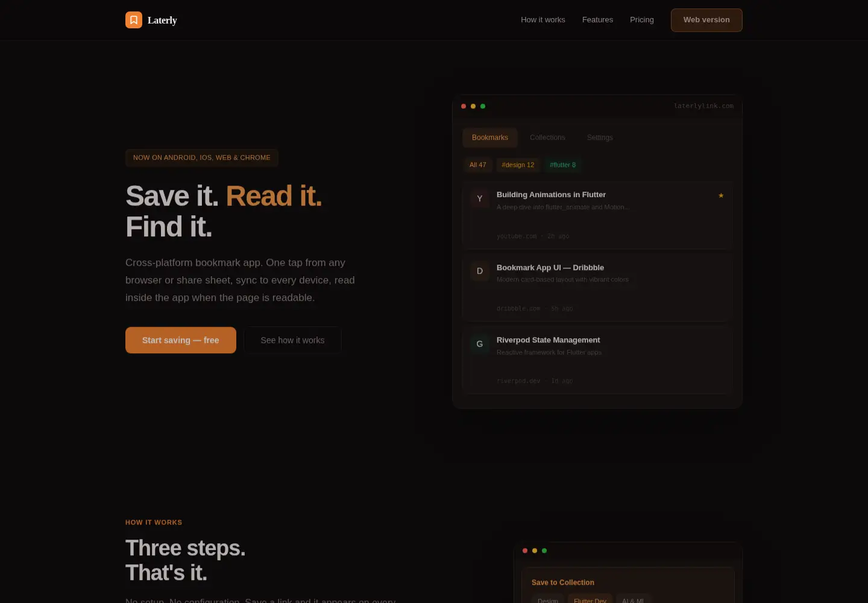Click the Y avatar icon for YouTube bookmark
Screen dimensions: 868x603
480,198
